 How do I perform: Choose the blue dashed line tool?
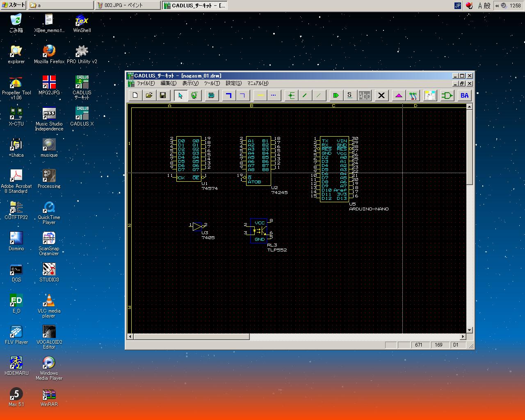pyautogui.click(x=274, y=96)
